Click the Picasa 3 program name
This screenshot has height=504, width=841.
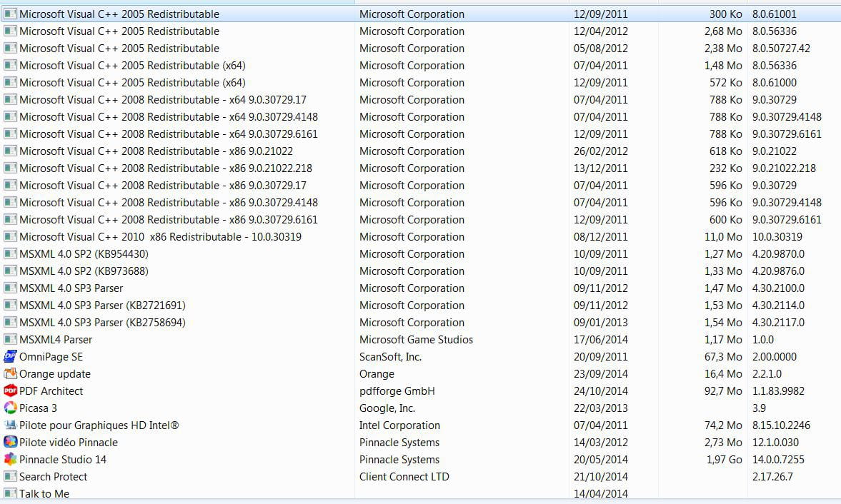pyautogui.click(x=38, y=408)
